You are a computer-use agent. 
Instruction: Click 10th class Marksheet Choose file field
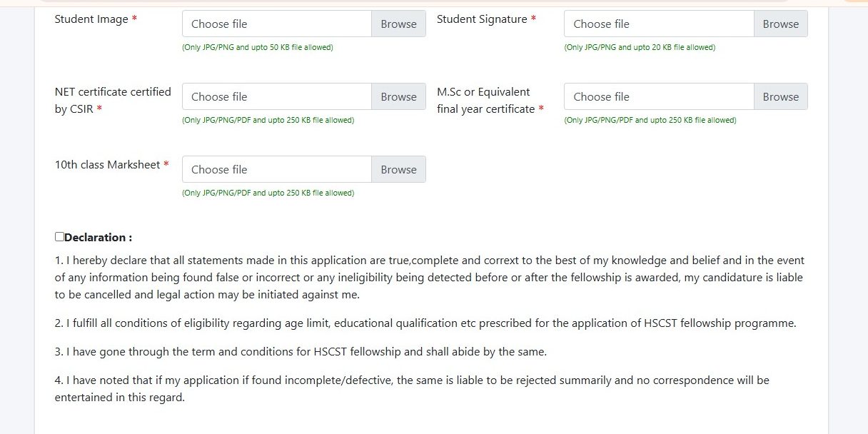point(277,169)
